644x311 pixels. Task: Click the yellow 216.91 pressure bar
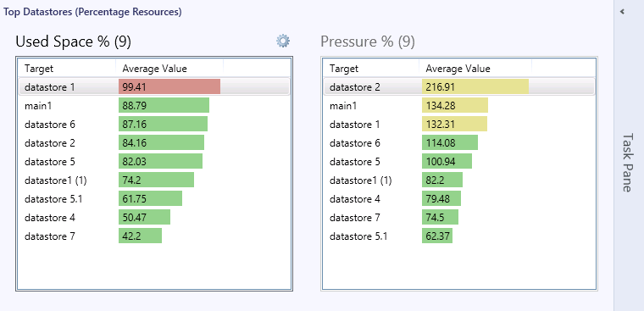(475, 86)
